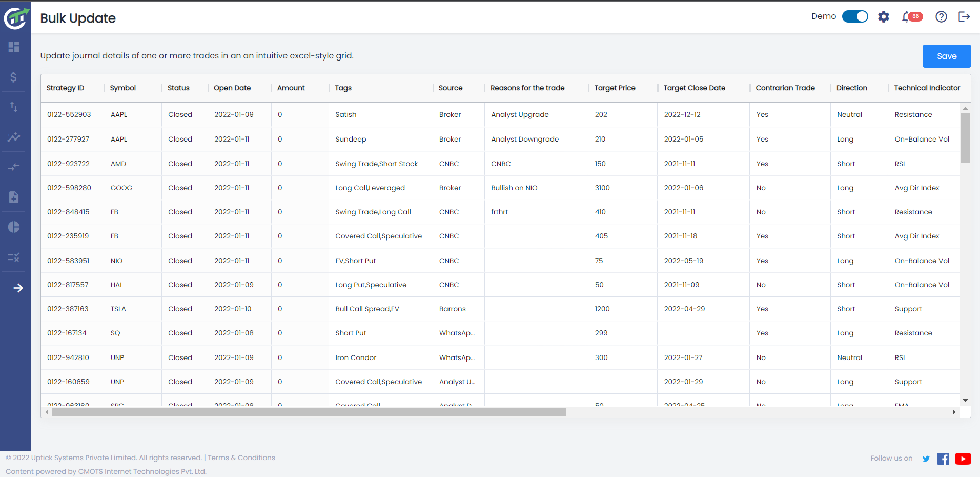980x477 pixels.
Task: Select 'Analyst Downgrade' reason cell
Action: 536,139
